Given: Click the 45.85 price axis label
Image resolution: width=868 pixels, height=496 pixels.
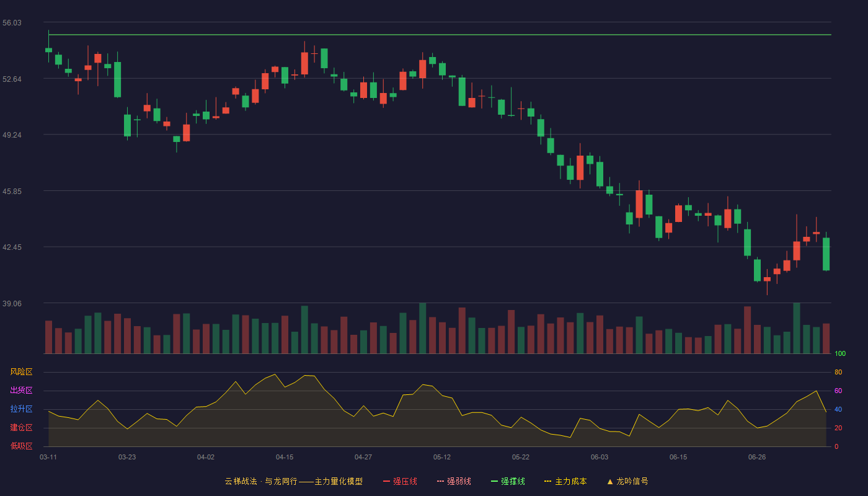Looking at the screenshot, I should 12,192.
